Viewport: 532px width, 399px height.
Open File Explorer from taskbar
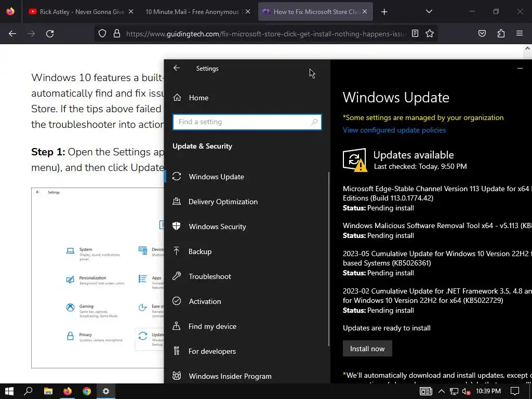pyautogui.click(x=48, y=391)
